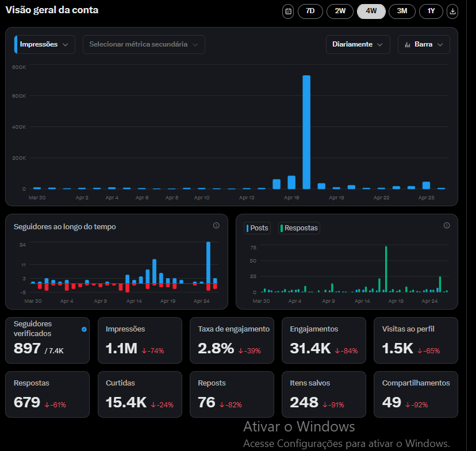Click the -92% change on Compartilhamentos
Image resolution: width=476 pixels, height=451 pixels.
point(417,405)
